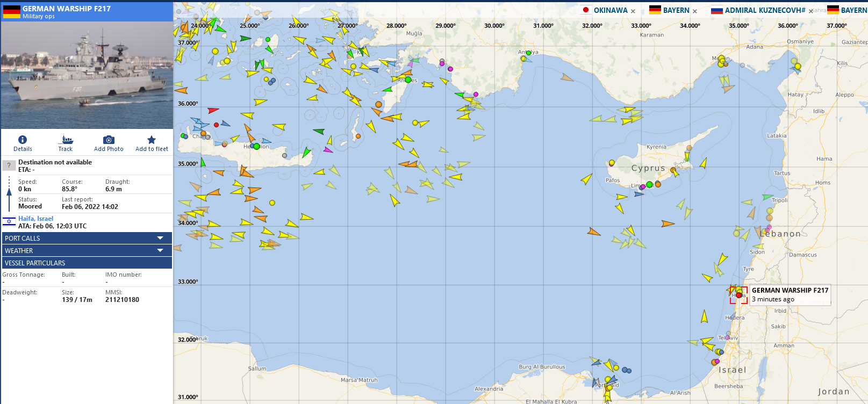Close the first BAYERN tab

pyautogui.click(x=695, y=11)
